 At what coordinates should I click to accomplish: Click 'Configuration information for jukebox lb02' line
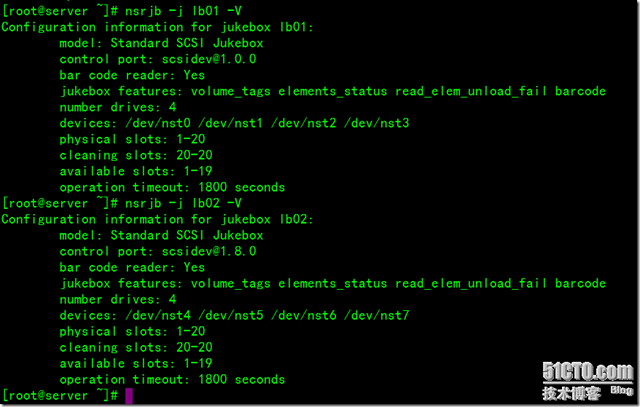click(x=157, y=220)
